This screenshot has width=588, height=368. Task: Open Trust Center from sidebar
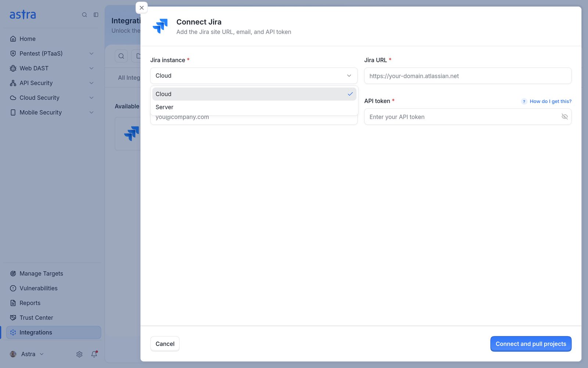click(54, 318)
